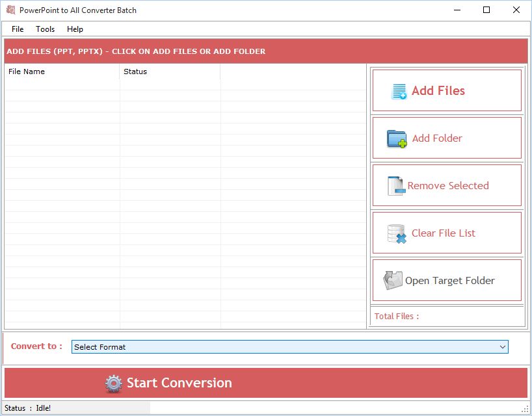532x416 pixels.
Task: Maximize the converter window
Action: pyautogui.click(x=486, y=10)
